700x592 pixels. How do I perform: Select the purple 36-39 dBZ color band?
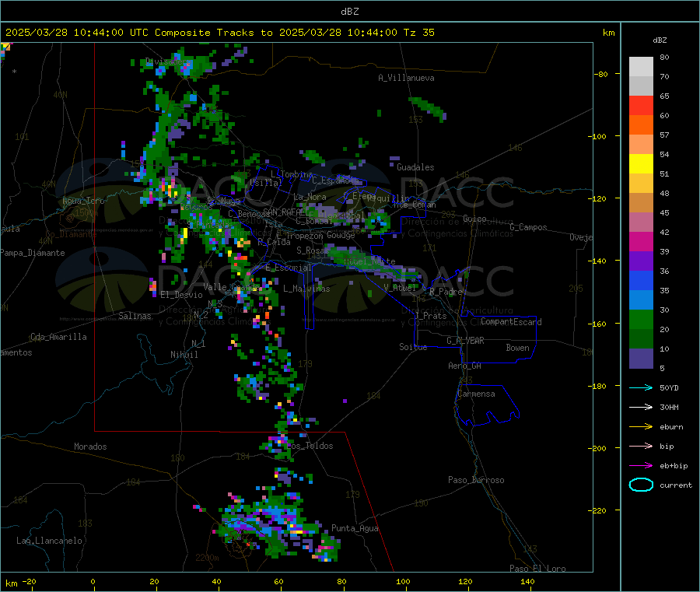coord(641,261)
